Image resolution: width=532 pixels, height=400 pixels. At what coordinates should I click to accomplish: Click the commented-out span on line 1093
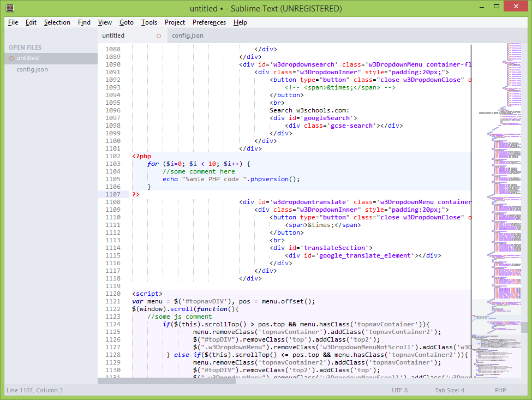(340, 87)
